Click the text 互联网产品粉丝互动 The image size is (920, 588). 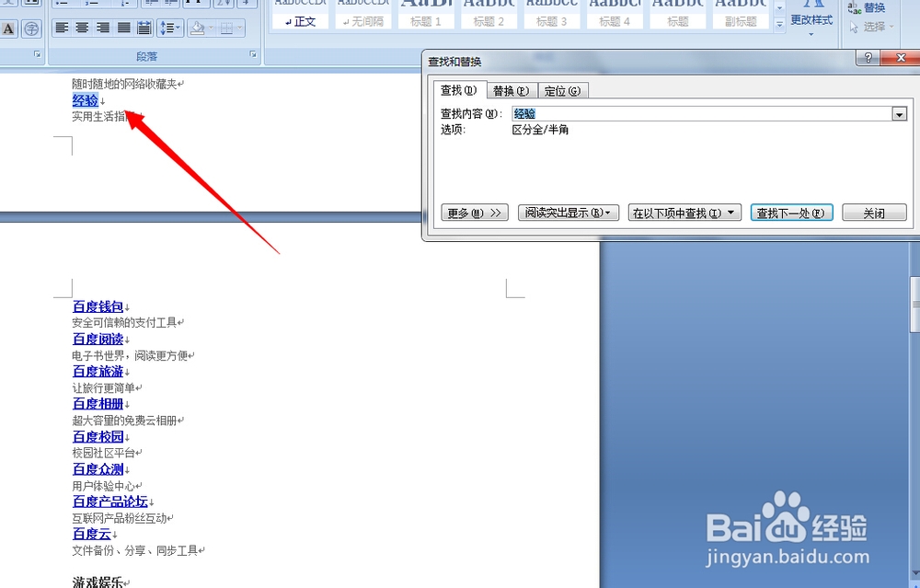click(119, 518)
